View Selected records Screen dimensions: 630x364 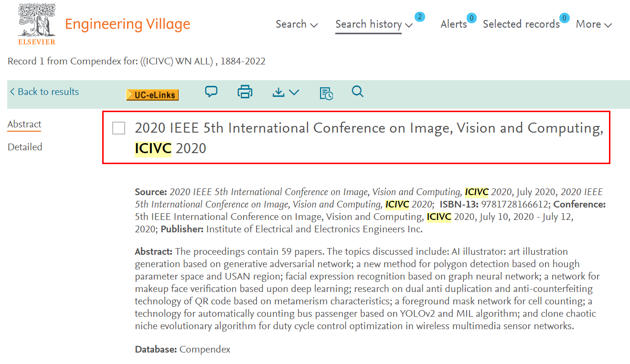(521, 24)
